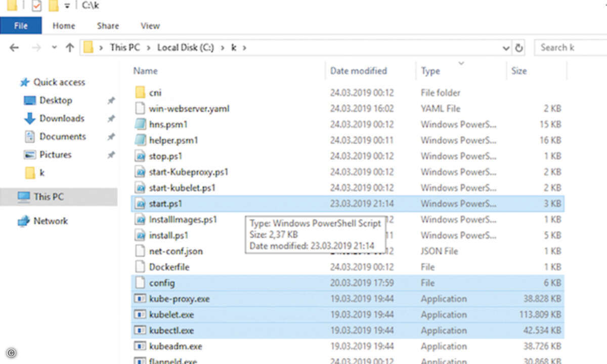This screenshot has height=364, width=607.
Task: Click the 20.03.2019 17:59 date cell
Action: pos(362,283)
